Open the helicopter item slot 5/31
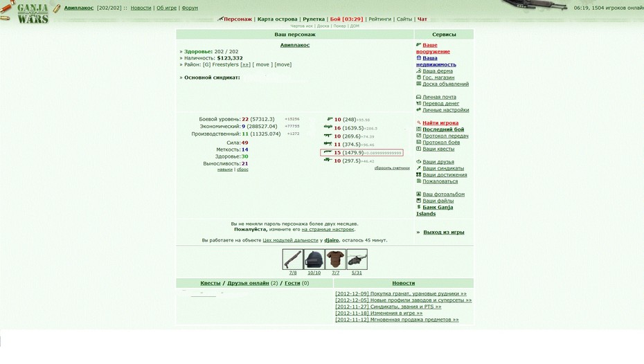The height and width of the screenshot is (364, 644). pyautogui.click(x=357, y=260)
